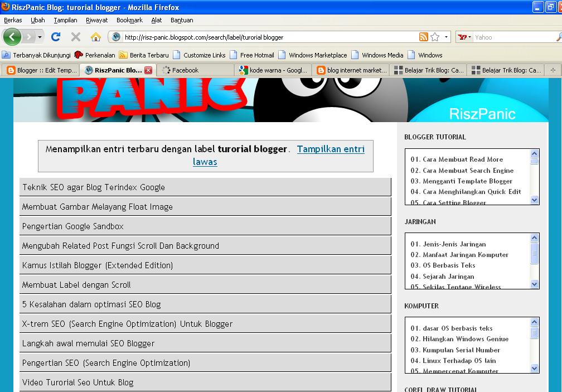This screenshot has height=392, width=562.
Task: Bookmark this page with the star icon
Action: tap(435, 37)
